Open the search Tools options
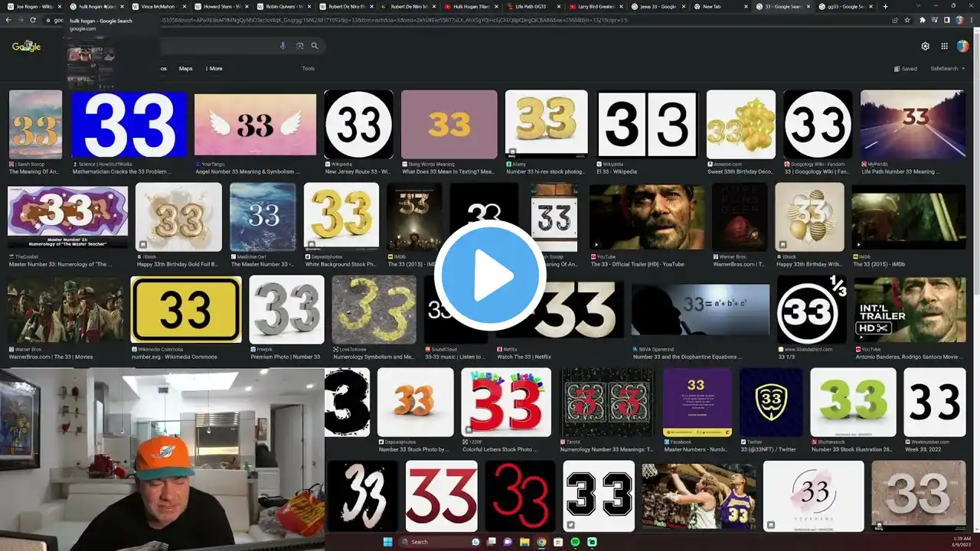 click(x=309, y=69)
